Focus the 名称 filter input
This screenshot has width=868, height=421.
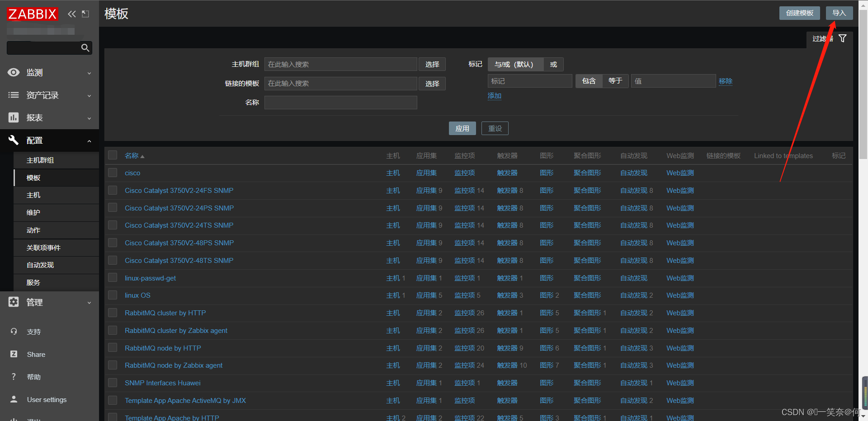pos(340,103)
